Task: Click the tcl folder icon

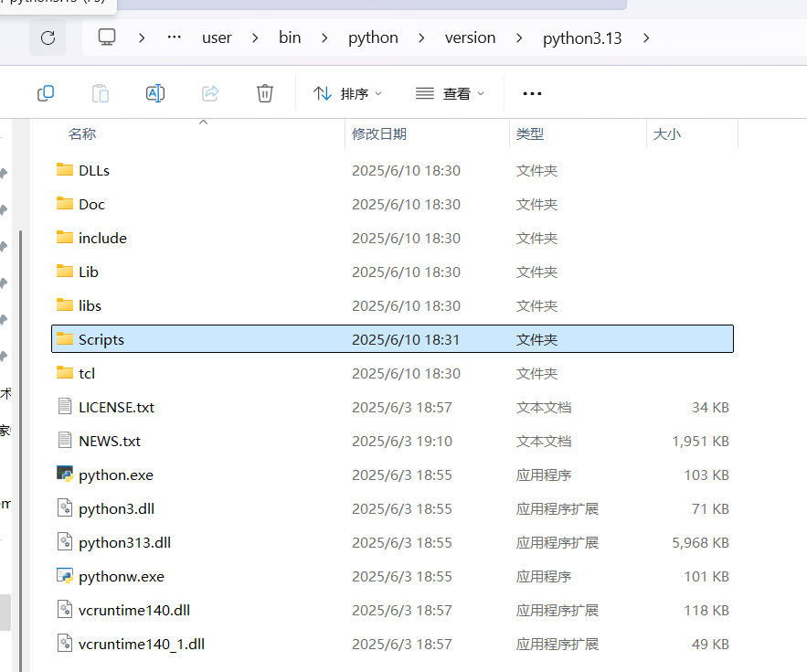Action: click(65, 372)
